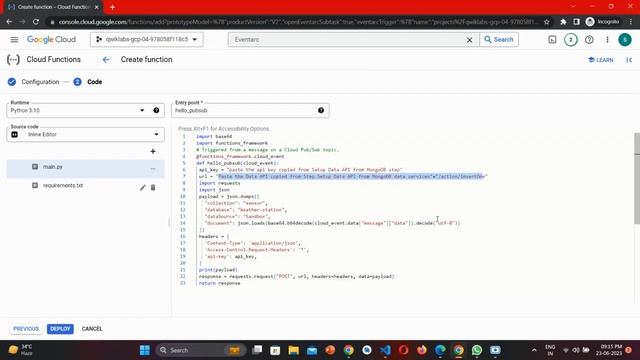Open File Explorer from the taskbar
Screen dimensions: 640x360
click(x=293, y=350)
